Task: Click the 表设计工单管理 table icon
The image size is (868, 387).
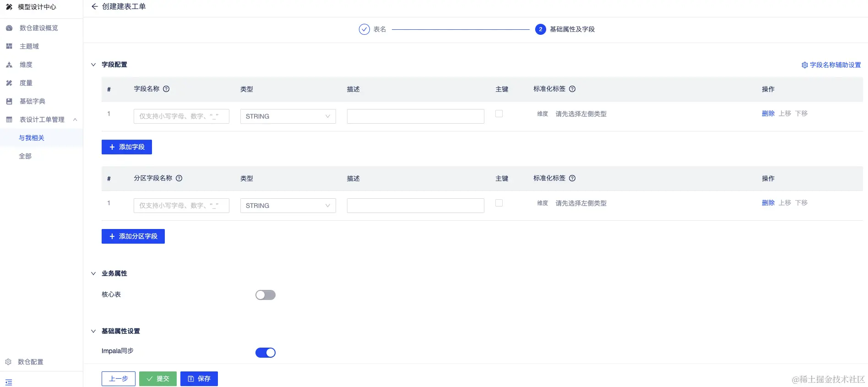Action: tap(9, 120)
